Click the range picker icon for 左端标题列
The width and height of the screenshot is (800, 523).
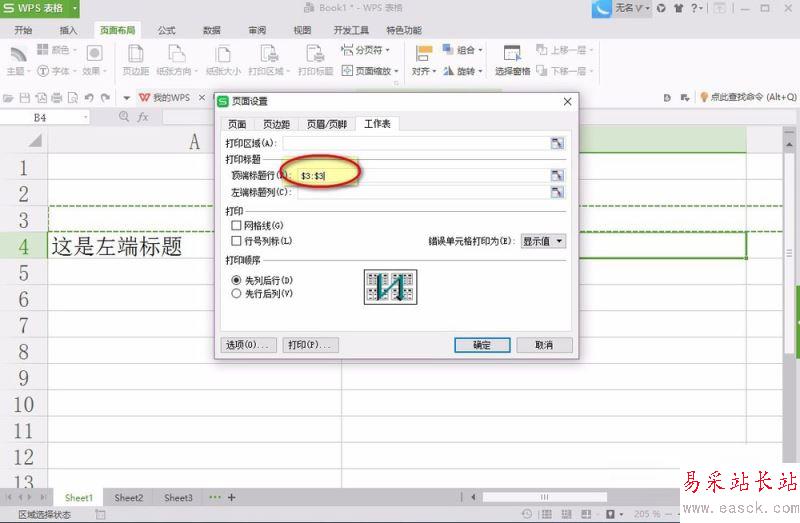click(557, 192)
